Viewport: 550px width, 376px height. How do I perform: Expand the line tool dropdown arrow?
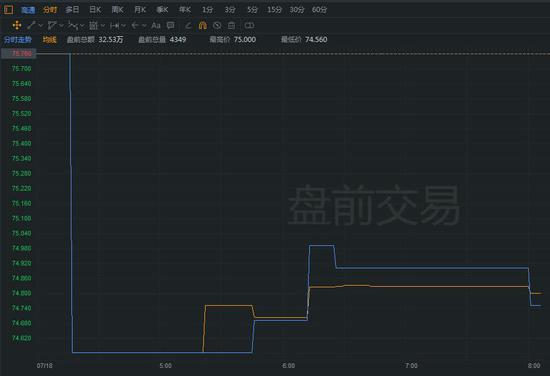tap(41, 26)
